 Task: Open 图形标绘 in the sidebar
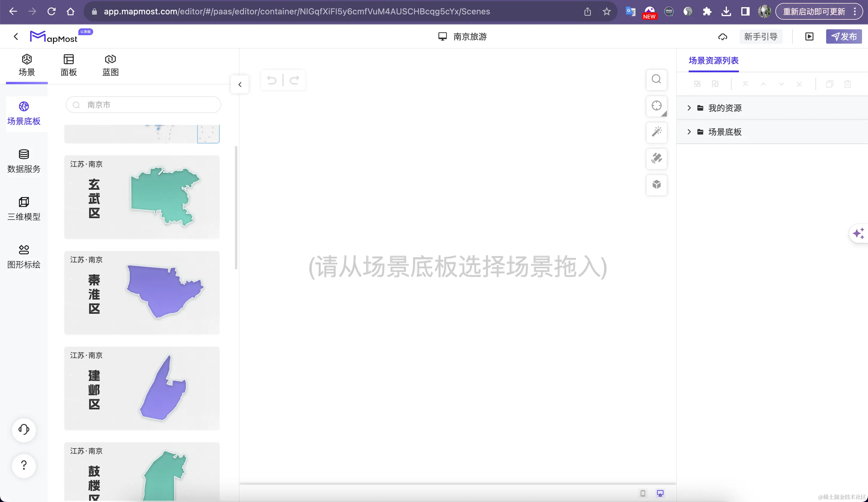coord(24,257)
